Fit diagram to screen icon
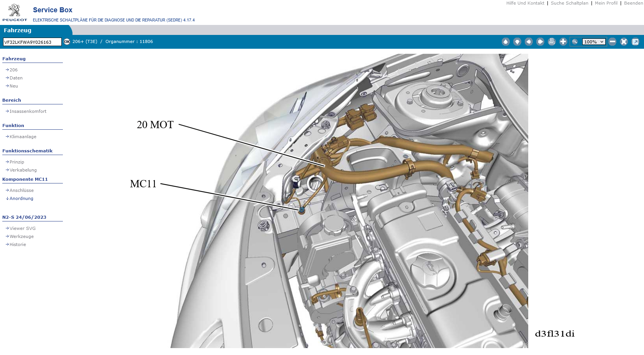Viewport: 644px width, 355px height. point(624,42)
